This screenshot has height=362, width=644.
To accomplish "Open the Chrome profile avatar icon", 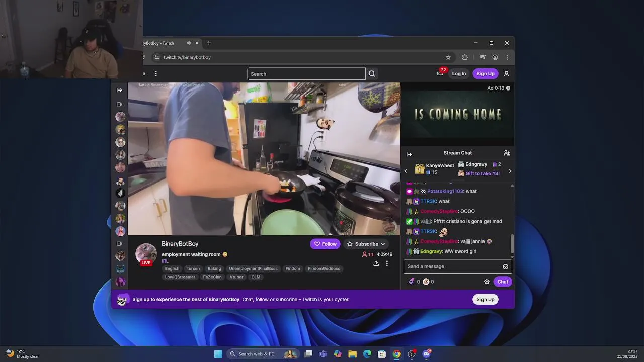I will [495, 57].
